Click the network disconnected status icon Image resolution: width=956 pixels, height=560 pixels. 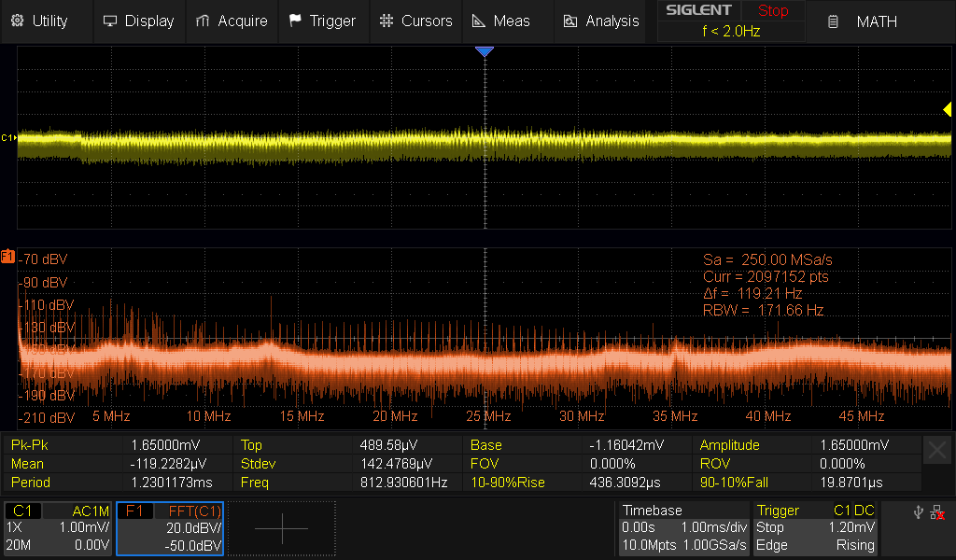pos(936,512)
